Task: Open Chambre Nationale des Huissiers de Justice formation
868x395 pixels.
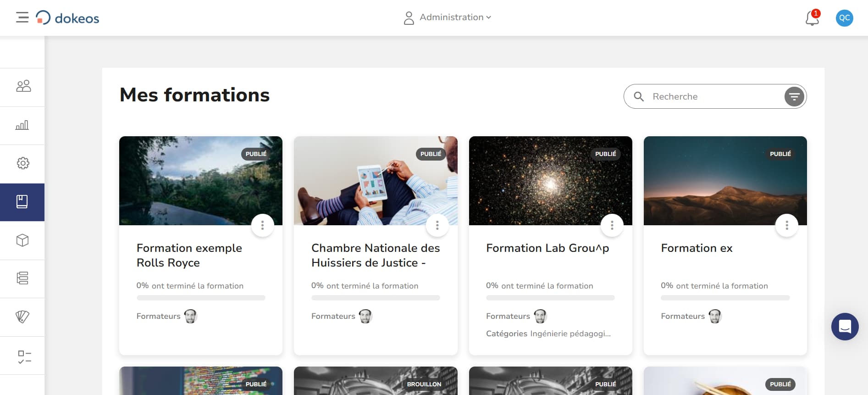Action: click(375, 255)
